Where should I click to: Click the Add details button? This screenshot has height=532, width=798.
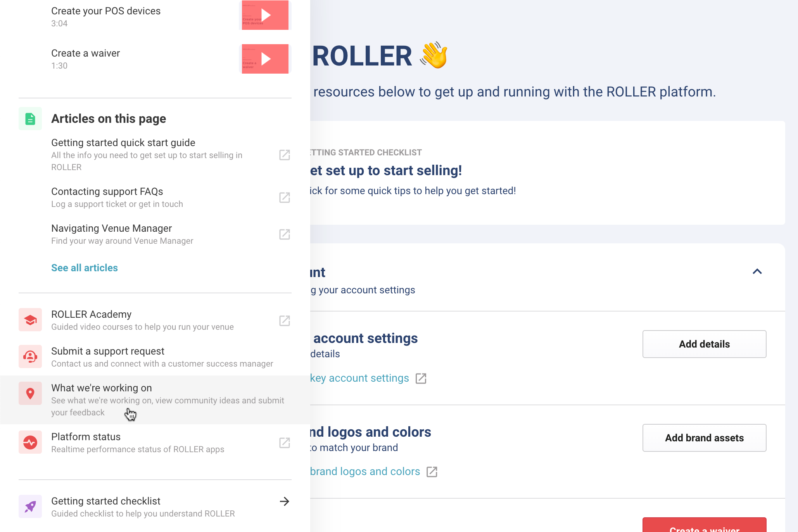point(705,344)
